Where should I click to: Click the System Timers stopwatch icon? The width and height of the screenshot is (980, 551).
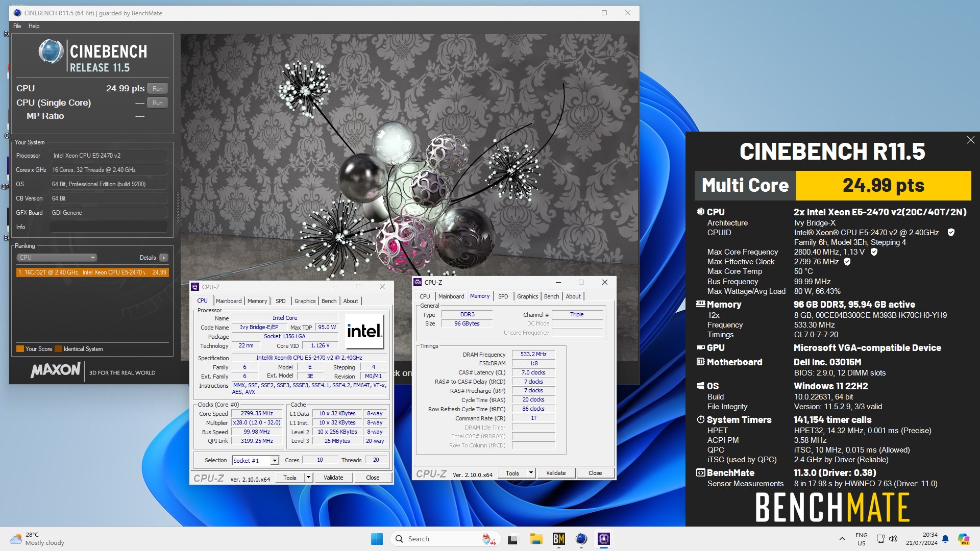pyautogui.click(x=701, y=419)
